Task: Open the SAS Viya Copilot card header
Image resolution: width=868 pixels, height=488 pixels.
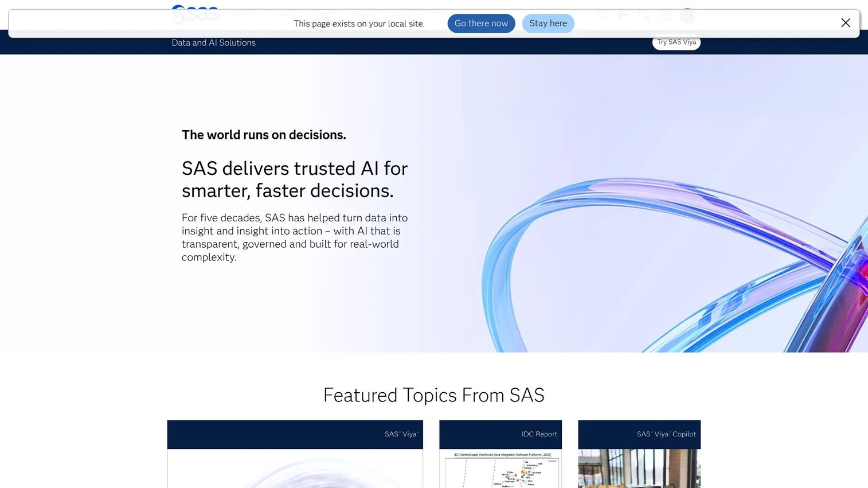Action: pyautogui.click(x=639, y=435)
